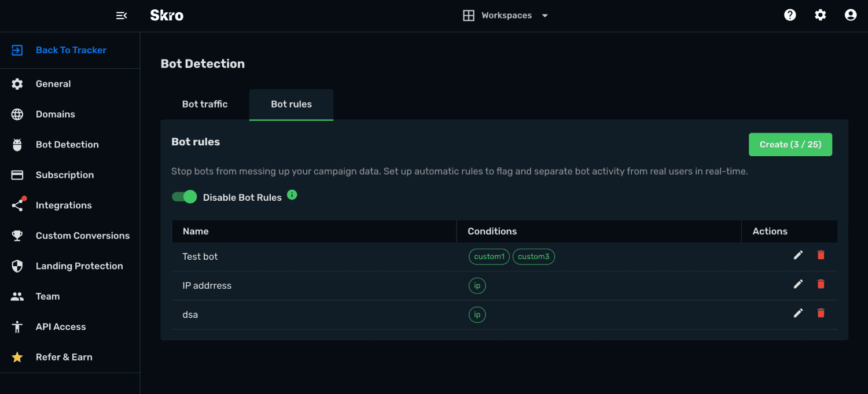Click the Integrations share icon
Screen dimensions: 868x394
pos(18,205)
